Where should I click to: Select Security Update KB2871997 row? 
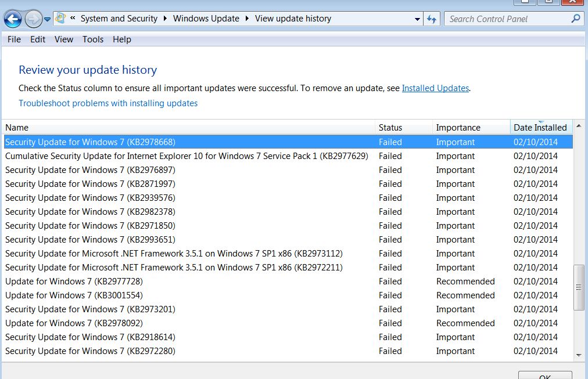(288, 184)
